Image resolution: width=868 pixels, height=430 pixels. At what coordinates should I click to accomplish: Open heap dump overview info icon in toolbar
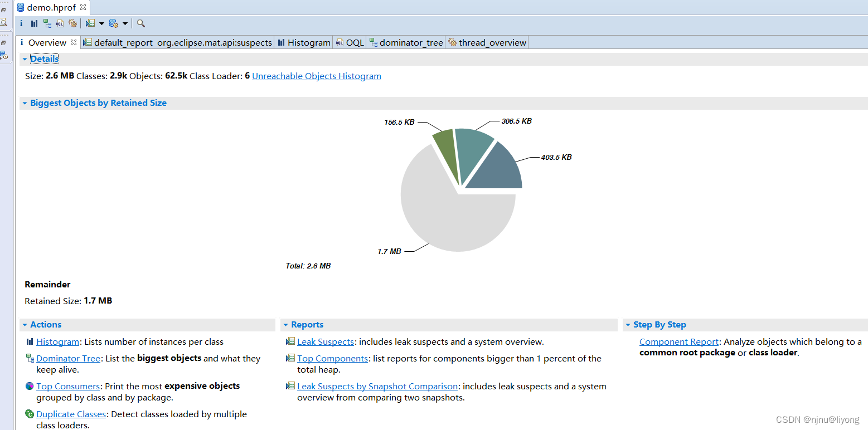(21, 23)
